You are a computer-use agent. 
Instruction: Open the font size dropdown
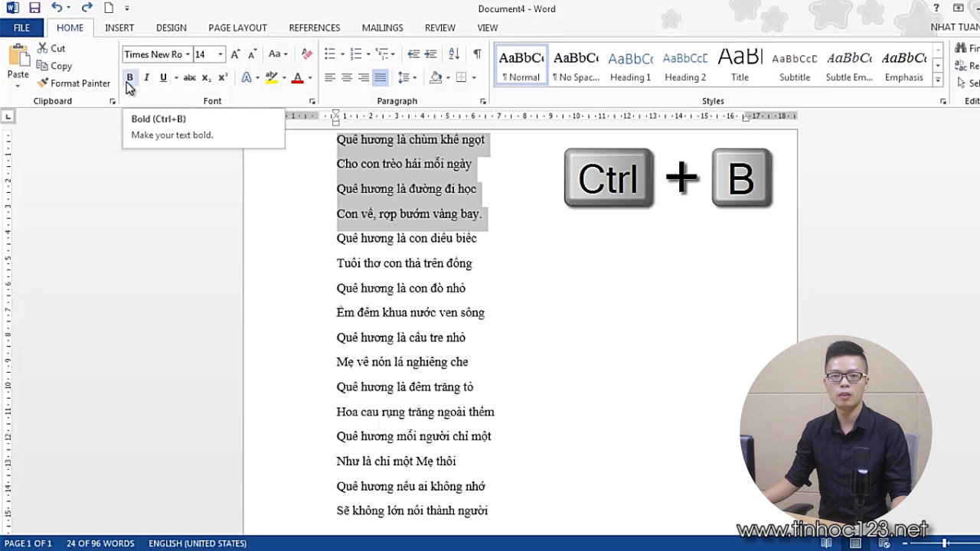[220, 54]
